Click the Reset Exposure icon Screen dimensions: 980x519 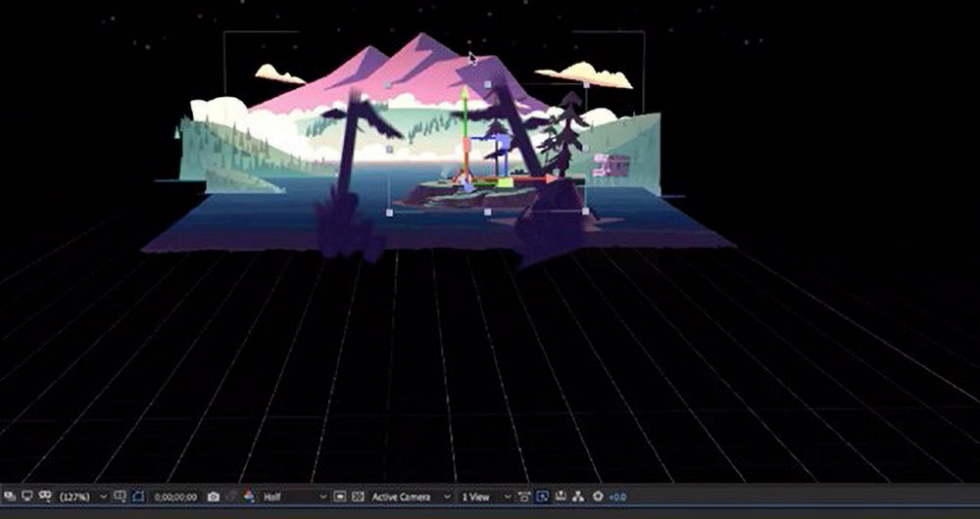(x=596, y=496)
